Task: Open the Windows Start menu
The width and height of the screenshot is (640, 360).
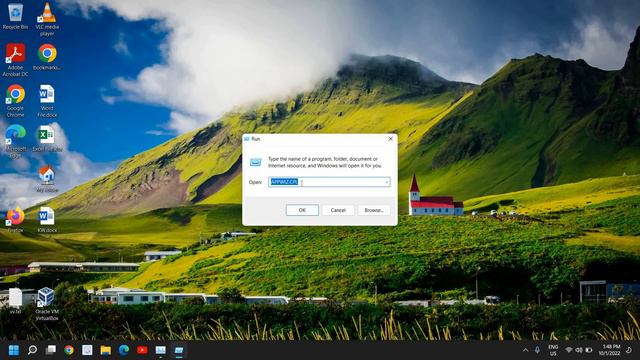Action: tap(14, 350)
